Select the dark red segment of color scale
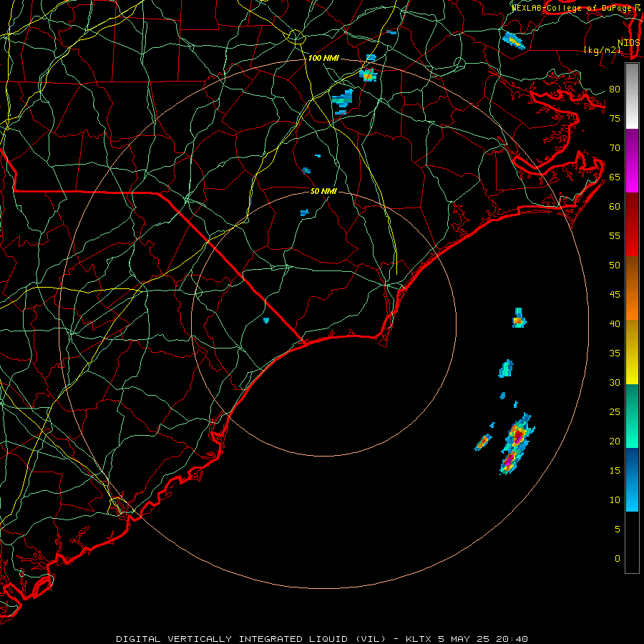 [x=632, y=224]
